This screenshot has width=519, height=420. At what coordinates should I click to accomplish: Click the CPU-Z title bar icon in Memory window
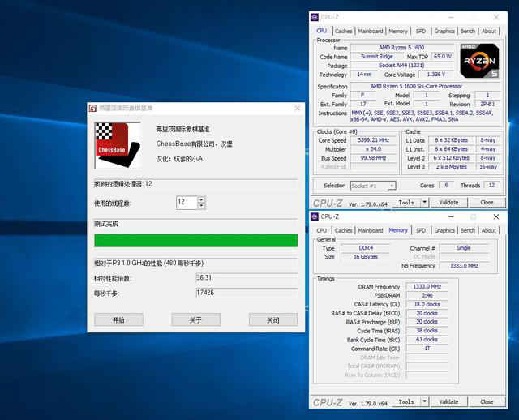tap(315, 216)
